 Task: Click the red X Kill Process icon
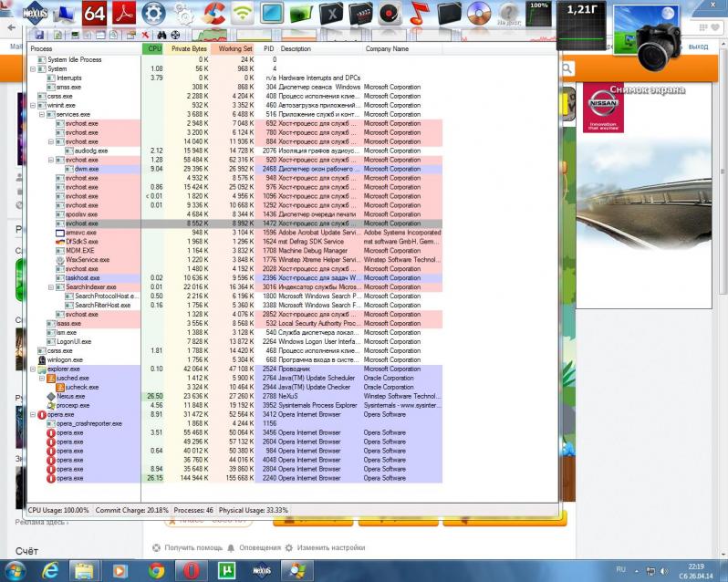click(145, 36)
